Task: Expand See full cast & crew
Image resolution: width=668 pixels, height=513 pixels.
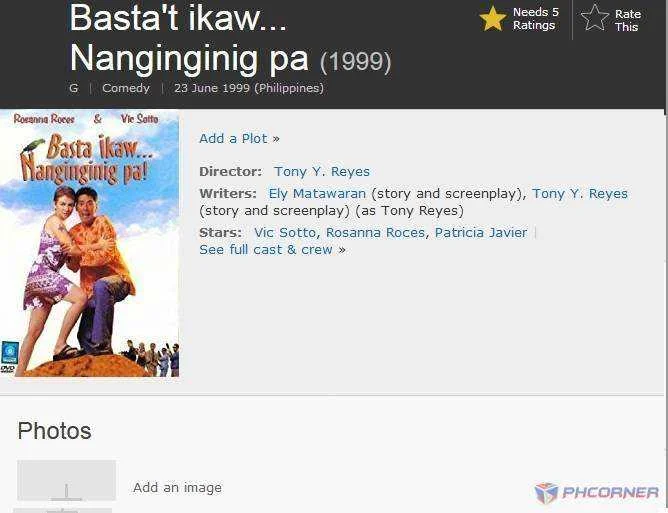Action: [272, 250]
